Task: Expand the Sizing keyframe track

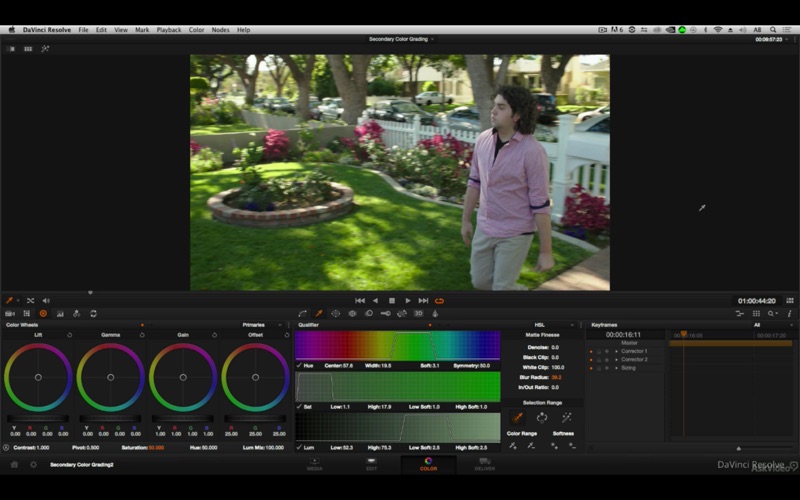Action: pos(616,368)
